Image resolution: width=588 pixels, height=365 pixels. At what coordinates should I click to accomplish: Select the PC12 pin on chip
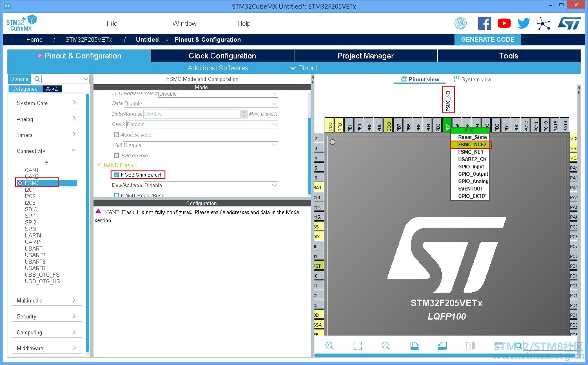526,125
